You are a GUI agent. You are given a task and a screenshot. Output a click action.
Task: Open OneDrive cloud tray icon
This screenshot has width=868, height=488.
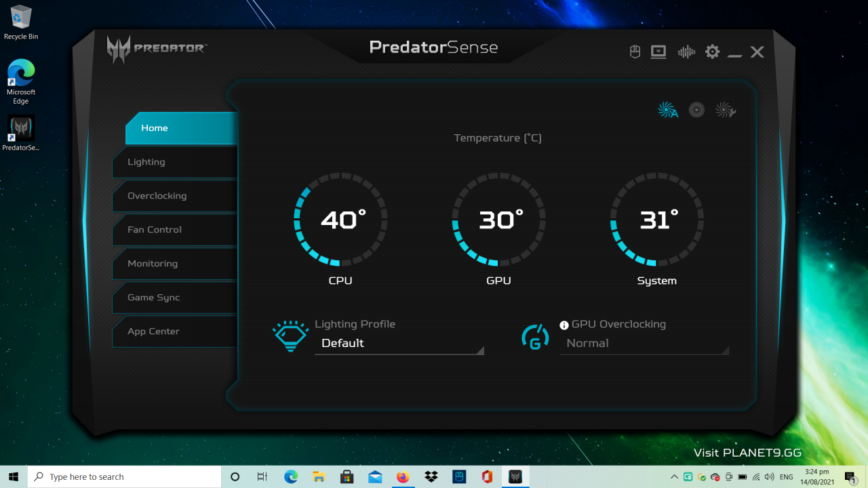pos(715,477)
